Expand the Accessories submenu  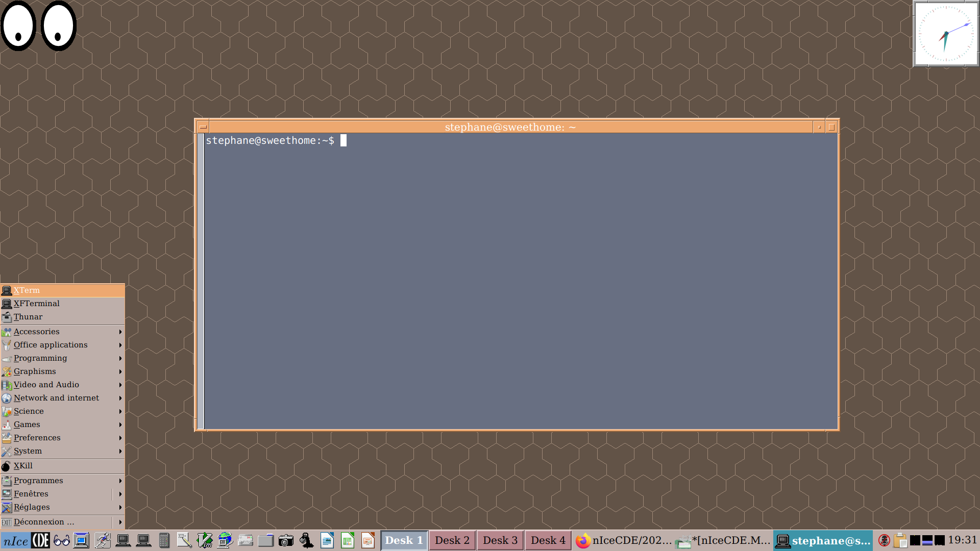[x=63, y=332]
